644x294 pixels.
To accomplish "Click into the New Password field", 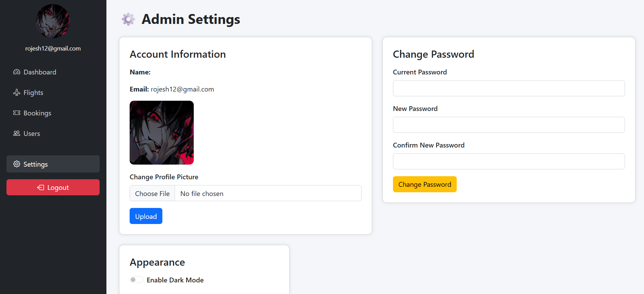I will click(x=509, y=125).
